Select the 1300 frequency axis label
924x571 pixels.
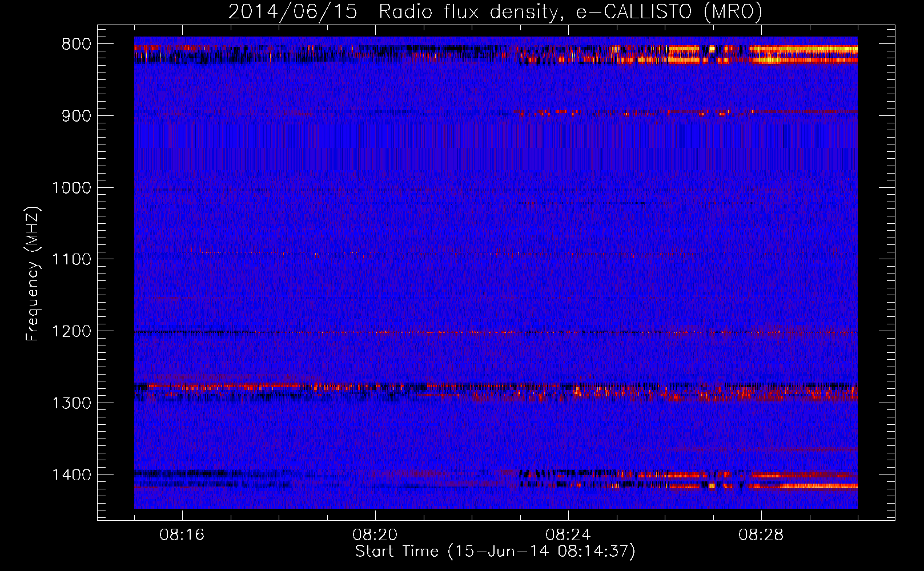(71, 403)
